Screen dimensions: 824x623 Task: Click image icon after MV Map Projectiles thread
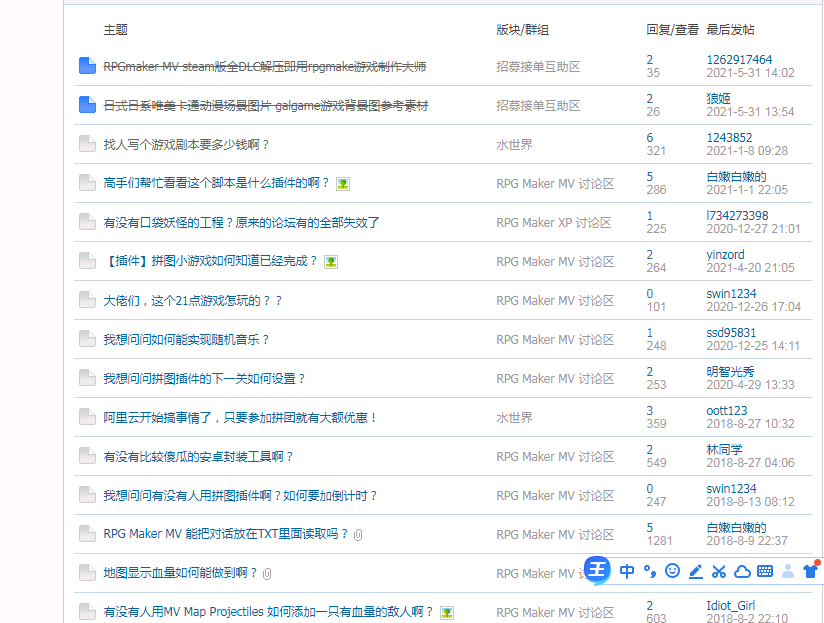[x=447, y=612]
